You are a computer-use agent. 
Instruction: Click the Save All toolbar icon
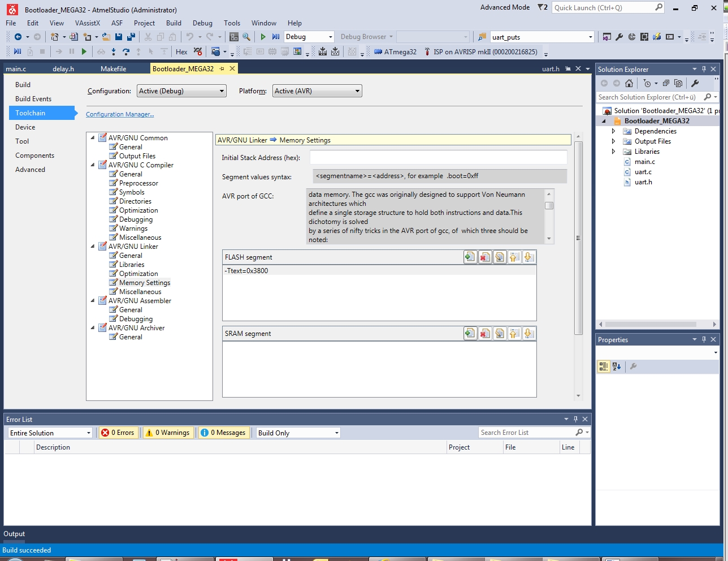[131, 37]
